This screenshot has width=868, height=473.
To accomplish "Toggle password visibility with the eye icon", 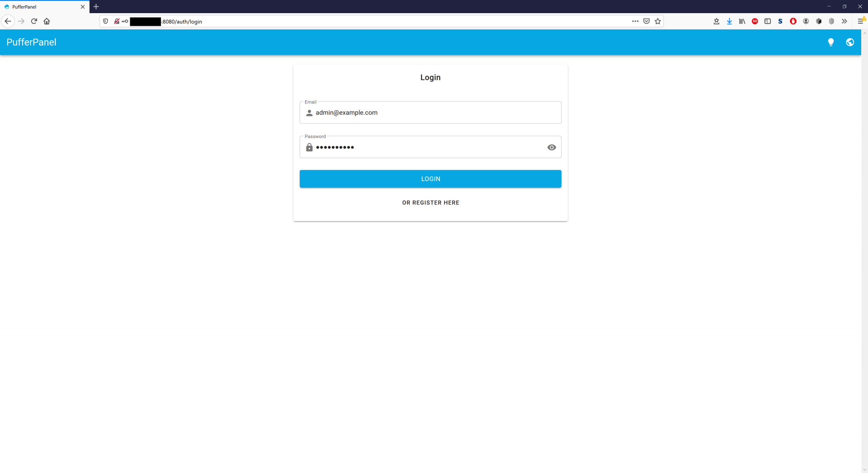I will pyautogui.click(x=551, y=147).
